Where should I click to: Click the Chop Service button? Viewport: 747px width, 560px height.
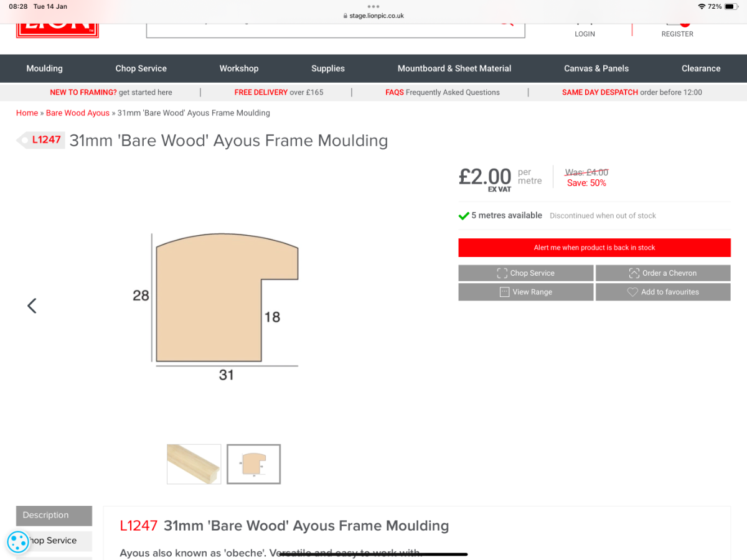pos(526,273)
